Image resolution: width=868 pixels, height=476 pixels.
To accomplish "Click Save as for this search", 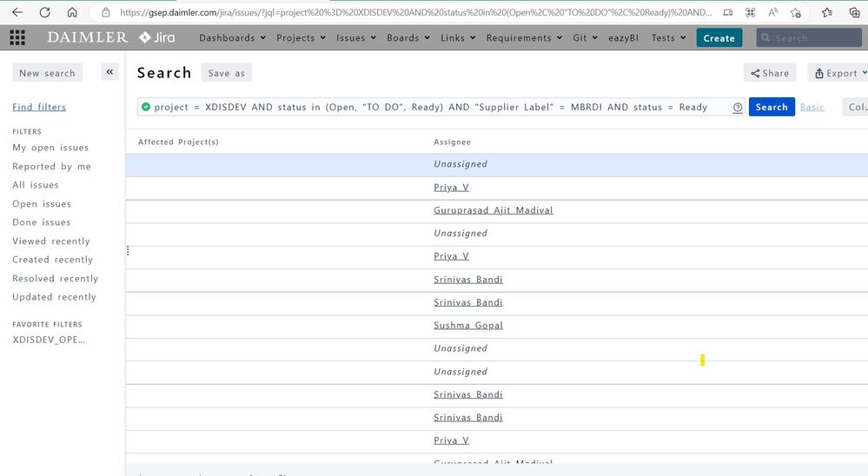I will pos(227,72).
